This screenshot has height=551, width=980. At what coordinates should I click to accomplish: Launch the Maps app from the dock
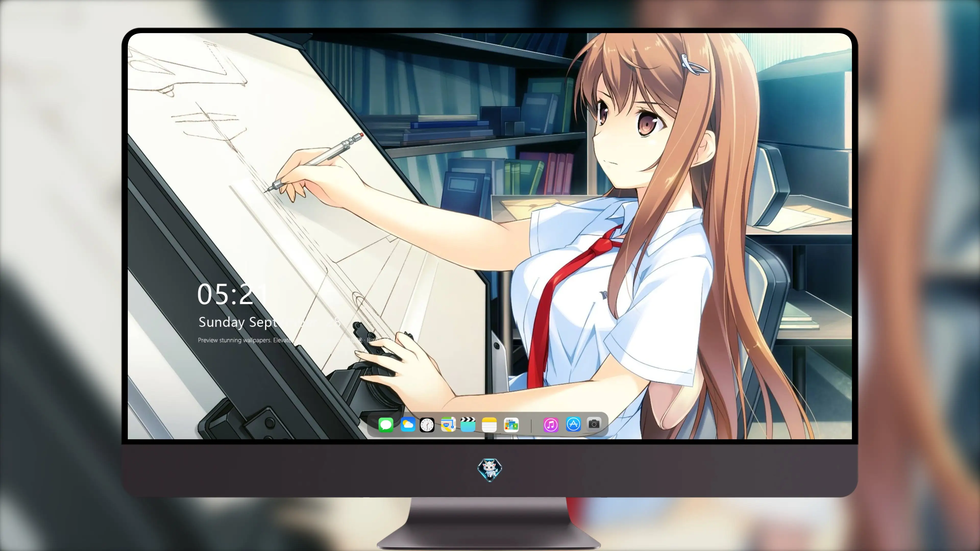448,424
